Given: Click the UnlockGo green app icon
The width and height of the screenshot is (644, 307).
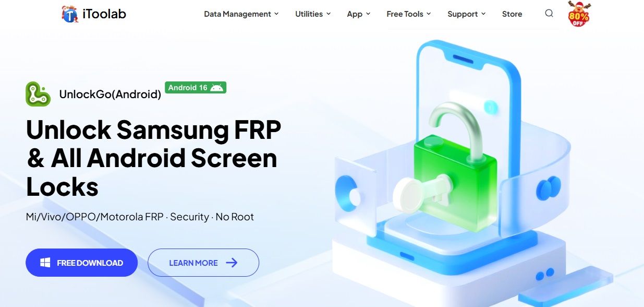Looking at the screenshot, I should pyautogui.click(x=38, y=94).
